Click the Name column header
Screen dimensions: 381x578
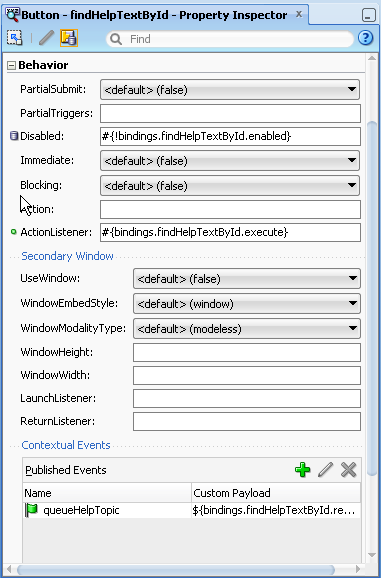pos(107,493)
